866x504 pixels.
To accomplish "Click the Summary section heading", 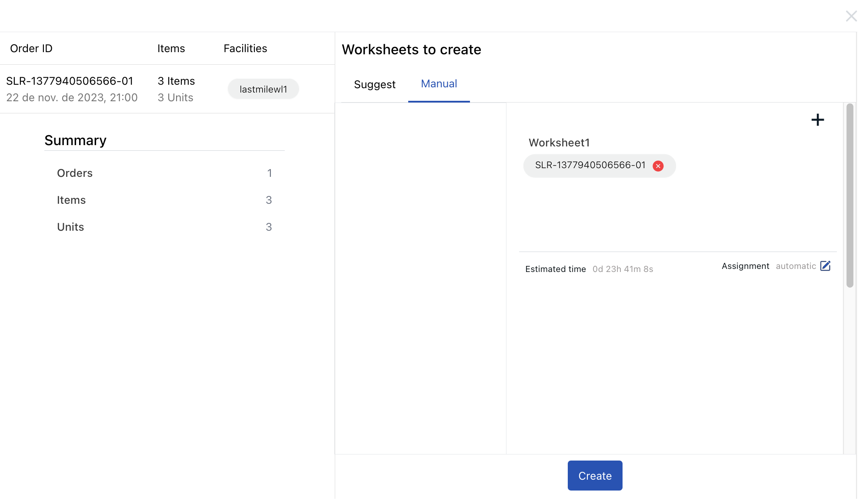I will [x=75, y=140].
